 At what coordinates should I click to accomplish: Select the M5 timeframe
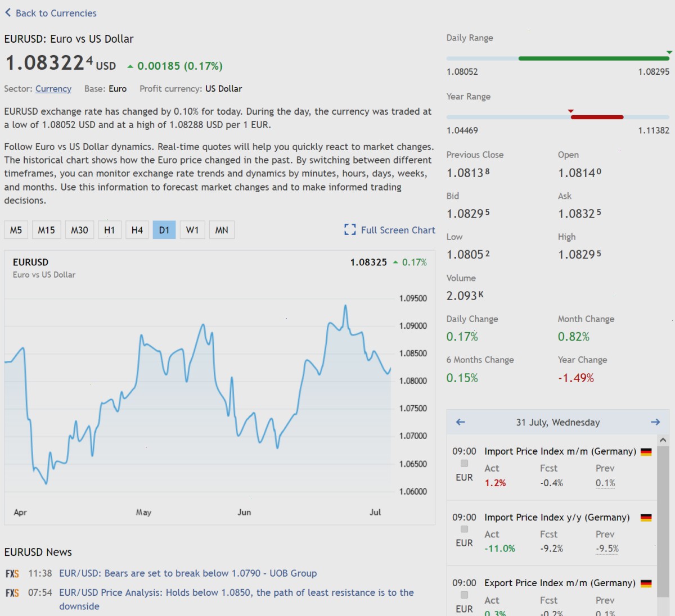tap(16, 230)
